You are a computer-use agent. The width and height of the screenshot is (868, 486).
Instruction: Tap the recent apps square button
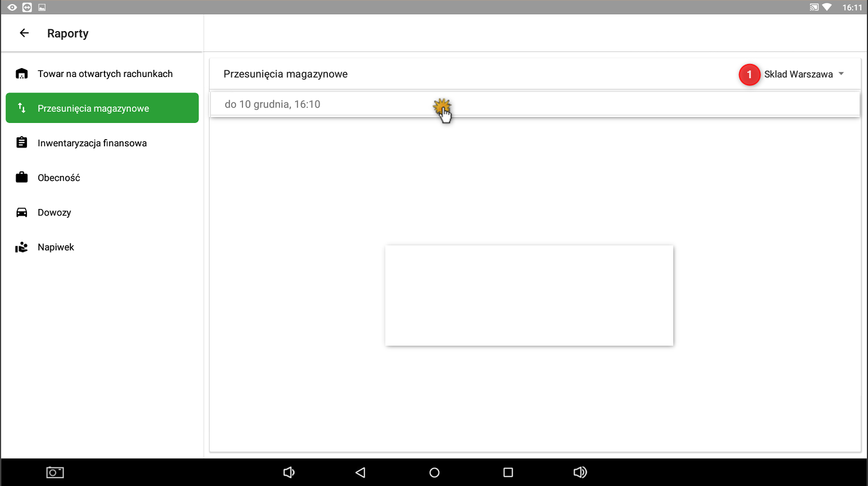(508, 472)
